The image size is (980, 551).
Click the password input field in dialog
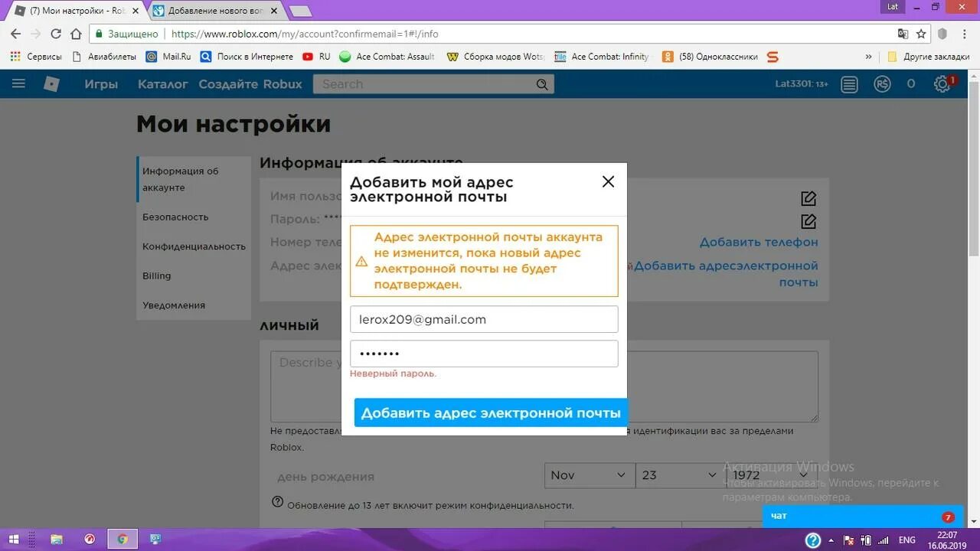point(484,354)
